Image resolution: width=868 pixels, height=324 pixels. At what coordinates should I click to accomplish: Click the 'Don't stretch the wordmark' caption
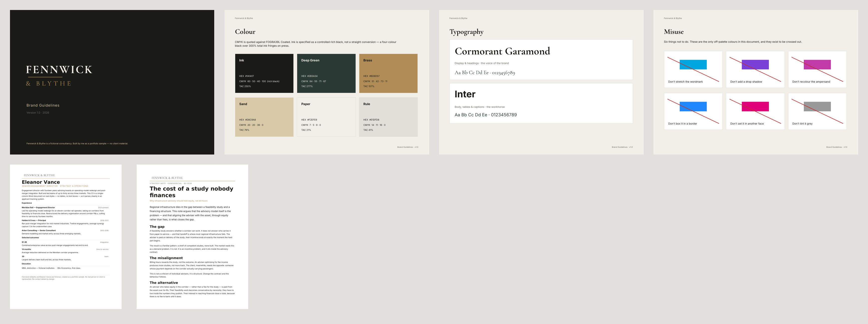pos(685,82)
